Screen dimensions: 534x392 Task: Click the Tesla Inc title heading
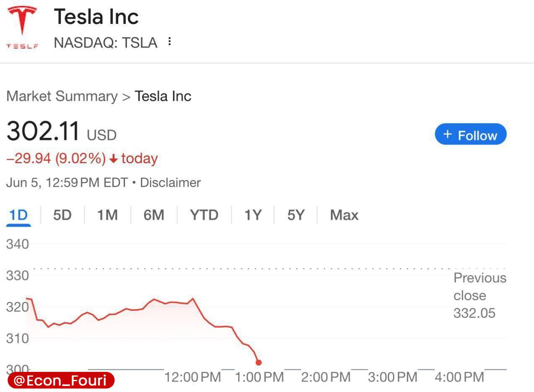pos(96,17)
